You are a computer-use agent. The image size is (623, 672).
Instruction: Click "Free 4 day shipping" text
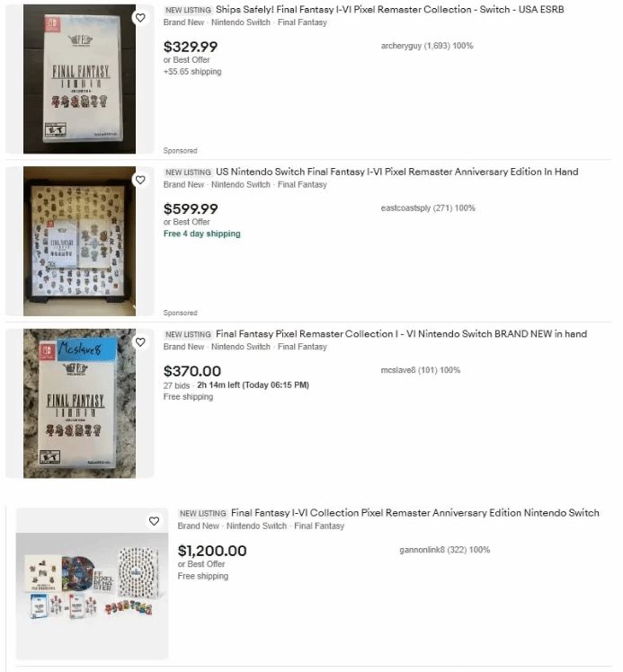[x=202, y=234]
